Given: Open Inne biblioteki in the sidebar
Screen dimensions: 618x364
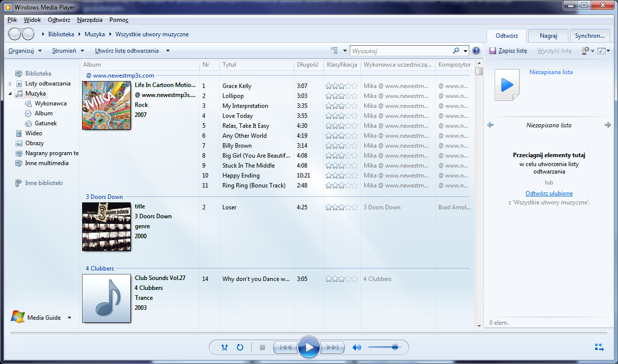Looking at the screenshot, I should pyautogui.click(x=44, y=183).
